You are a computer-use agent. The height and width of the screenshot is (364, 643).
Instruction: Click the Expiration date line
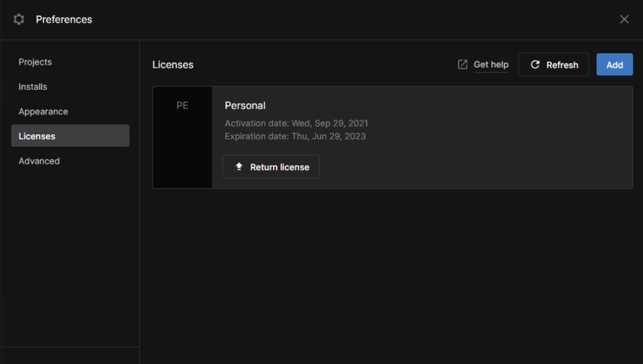[x=295, y=136]
